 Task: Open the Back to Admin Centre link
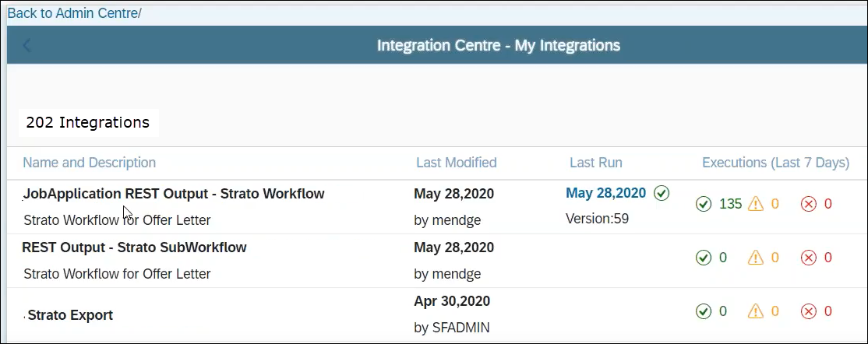[x=74, y=13]
